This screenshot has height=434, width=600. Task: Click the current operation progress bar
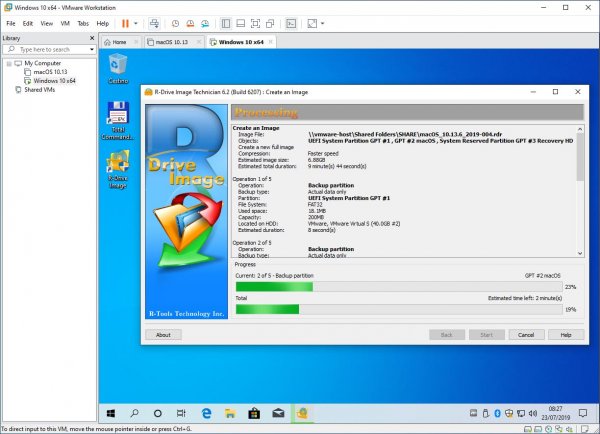click(399, 287)
